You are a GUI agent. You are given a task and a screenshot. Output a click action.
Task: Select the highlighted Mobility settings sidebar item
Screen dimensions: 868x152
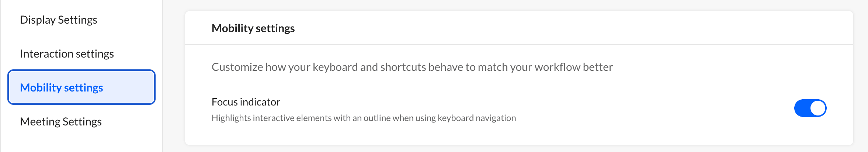81,87
